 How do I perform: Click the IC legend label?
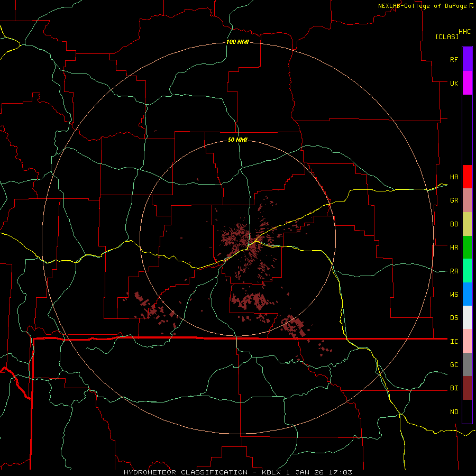(x=454, y=342)
